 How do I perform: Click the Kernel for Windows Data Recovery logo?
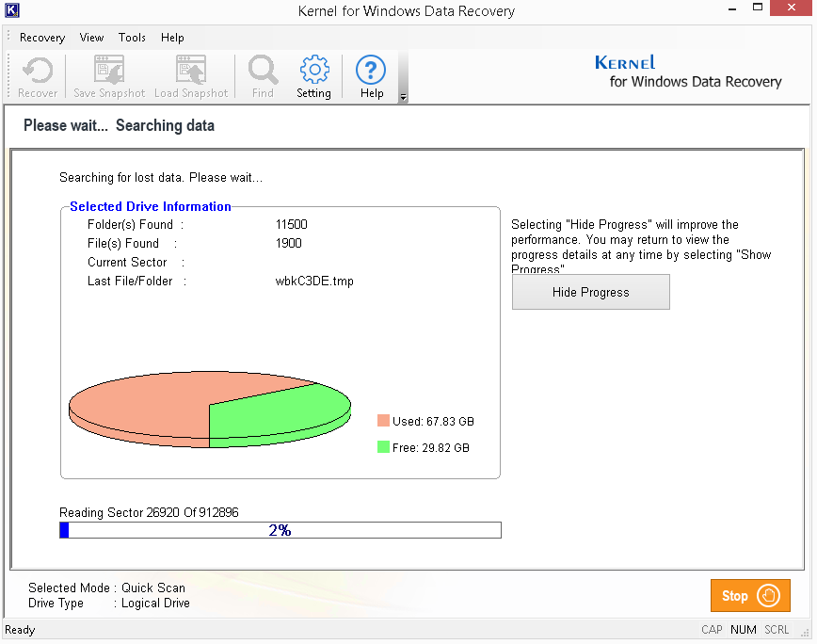point(688,72)
